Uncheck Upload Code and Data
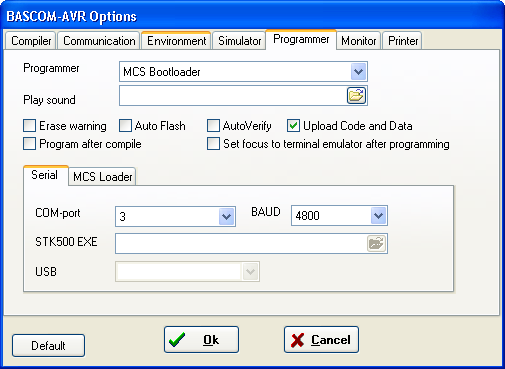This screenshot has height=369, width=505. click(293, 126)
